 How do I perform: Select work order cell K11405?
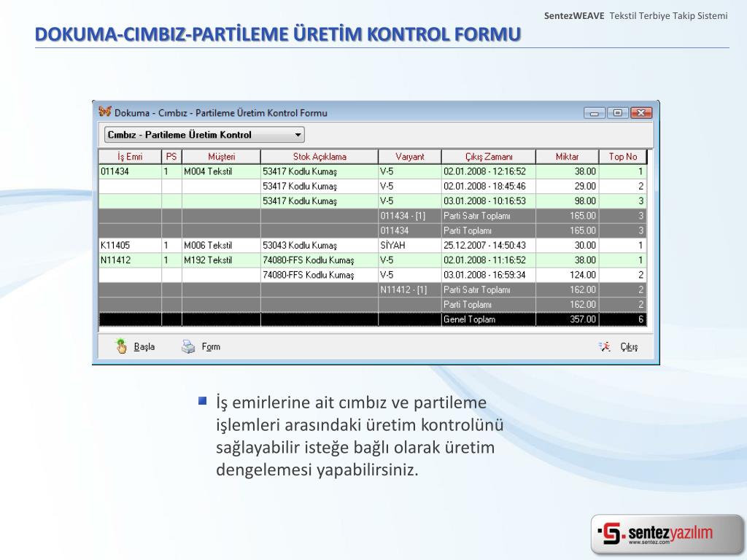click(x=130, y=245)
